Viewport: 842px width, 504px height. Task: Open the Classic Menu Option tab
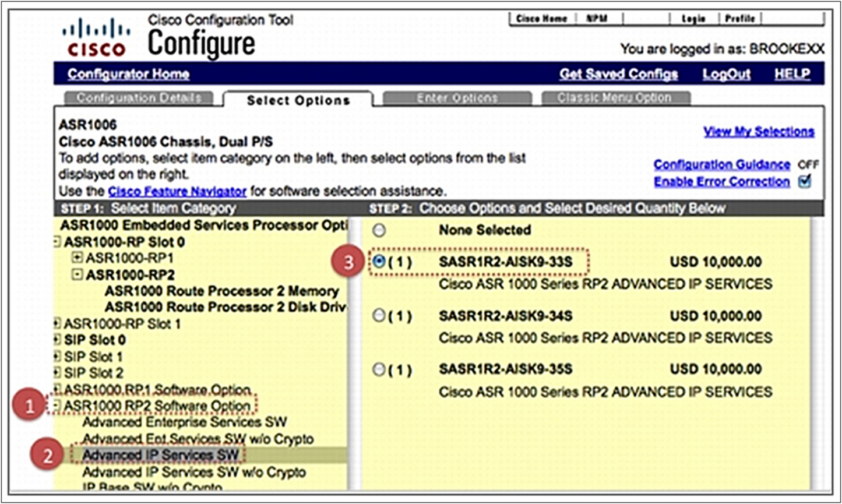616,98
